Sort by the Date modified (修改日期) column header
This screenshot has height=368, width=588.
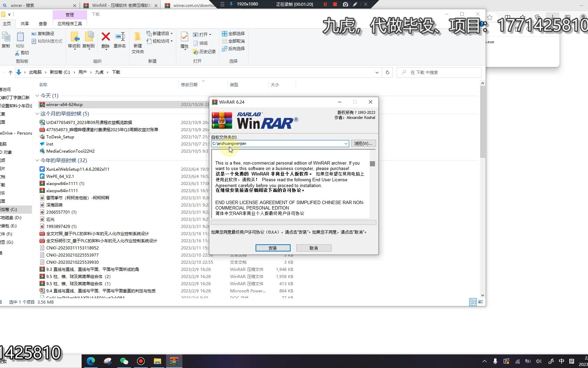(189, 85)
